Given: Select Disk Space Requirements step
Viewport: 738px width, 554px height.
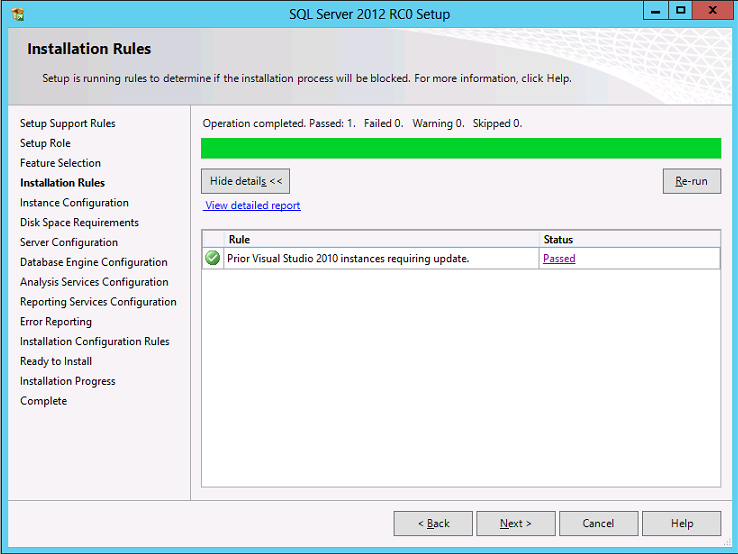Looking at the screenshot, I should click(79, 222).
